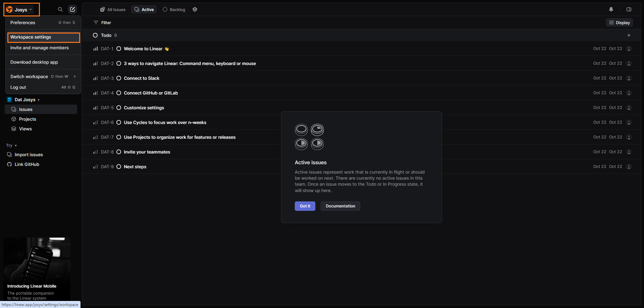The width and height of the screenshot is (644, 308).
Task: Open issue "3 ways to navigate Linear"
Action: point(190,63)
